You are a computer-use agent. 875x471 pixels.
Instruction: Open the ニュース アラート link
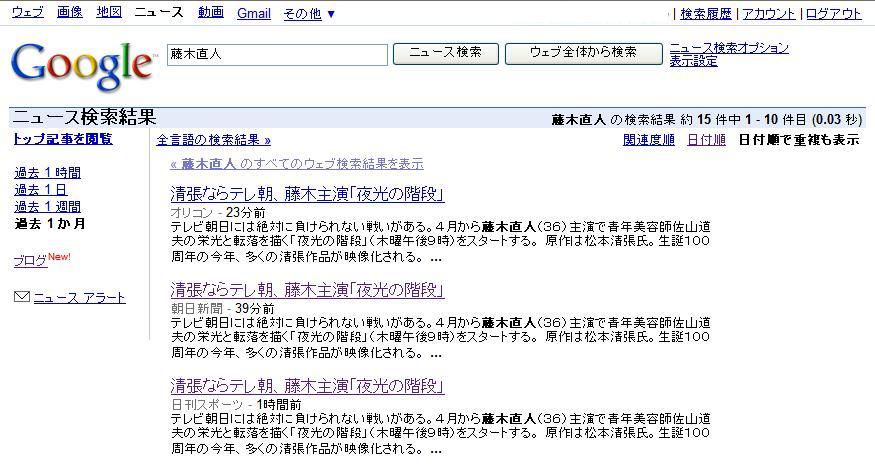click(80, 298)
